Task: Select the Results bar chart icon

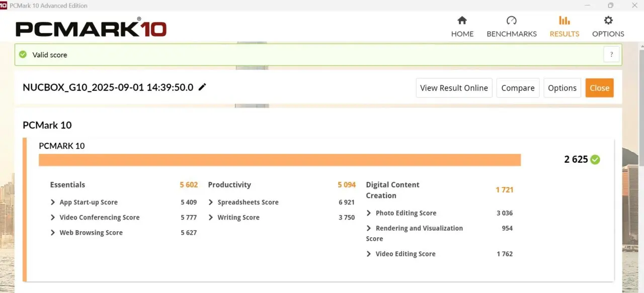Action: (x=564, y=21)
